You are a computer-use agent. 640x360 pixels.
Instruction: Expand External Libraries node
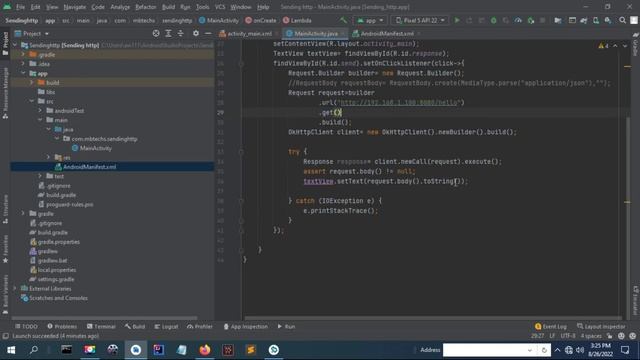coord(15,289)
